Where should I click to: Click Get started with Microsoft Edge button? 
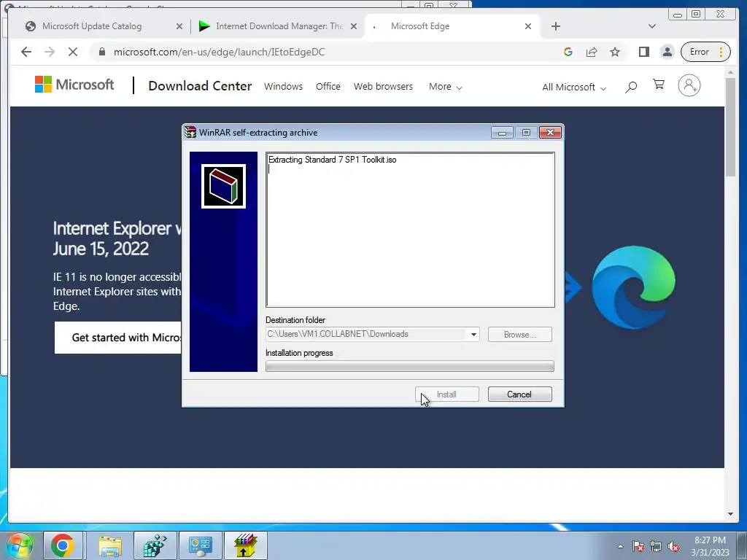coord(117,338)
